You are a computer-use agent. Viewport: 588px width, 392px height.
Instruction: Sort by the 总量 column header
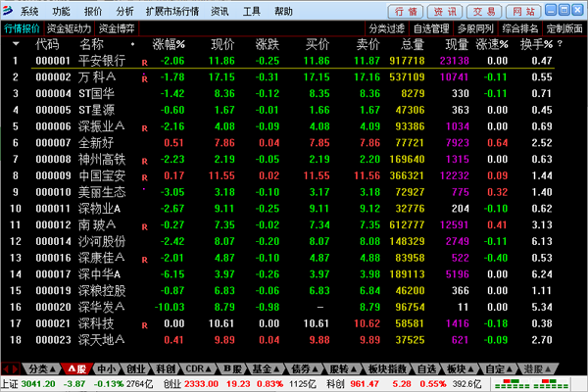click(413, 44)
